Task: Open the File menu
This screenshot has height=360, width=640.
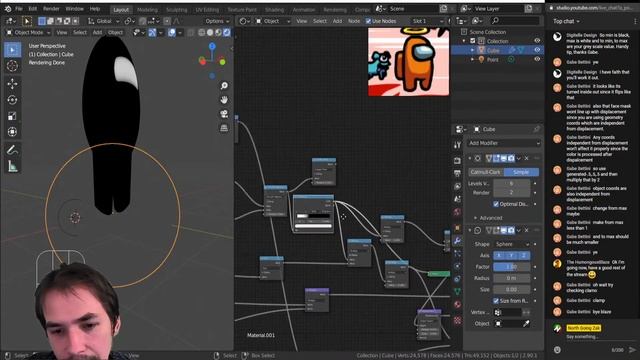Action: click(19, 9)
